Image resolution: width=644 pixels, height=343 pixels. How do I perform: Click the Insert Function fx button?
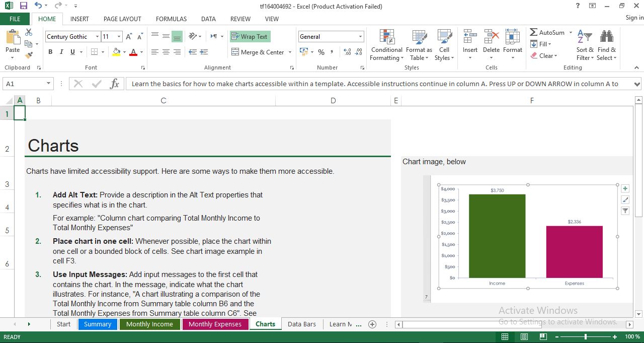pyautogui.click(x=114, y=84)
